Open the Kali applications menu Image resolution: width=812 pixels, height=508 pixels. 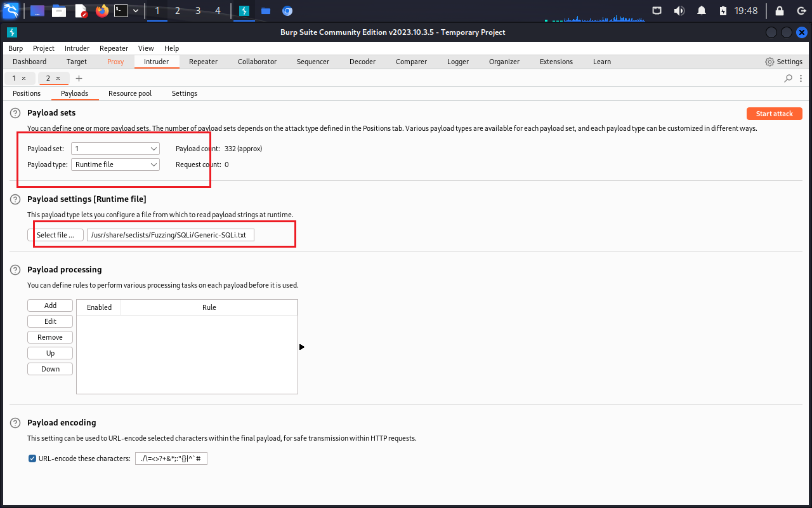(x=11, y=11)
